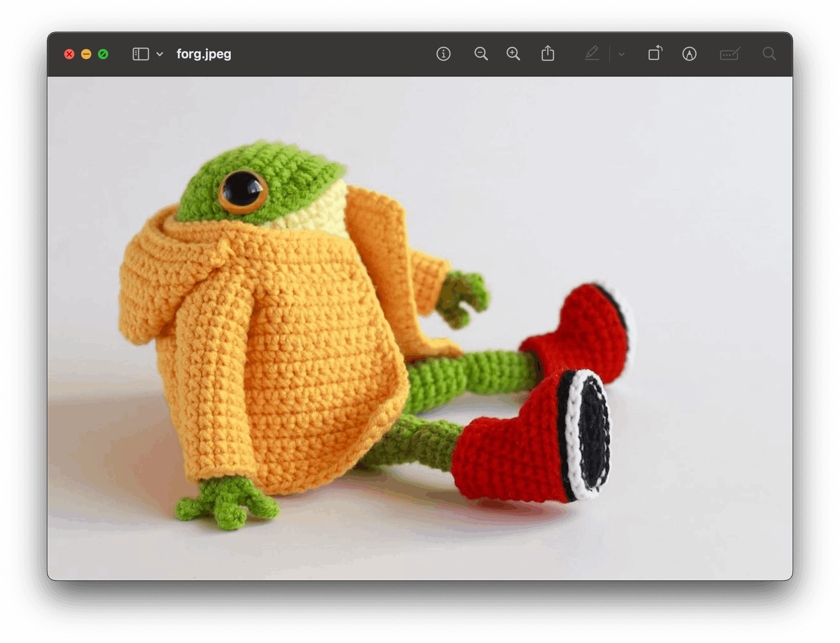The image size is (840, 643).
Task: Open the form filling tool
Action: tap(730, 54)
